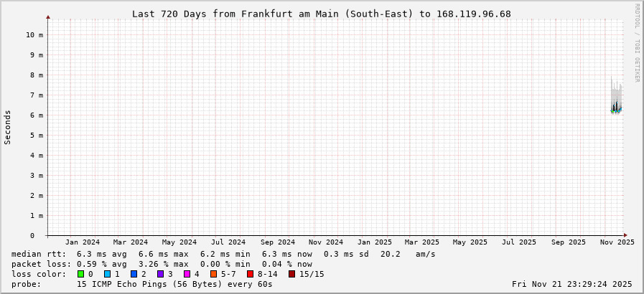644x294 pixels.
Task: Click the Nov 2025 x-axis label
Action: (x=617, y=242)
